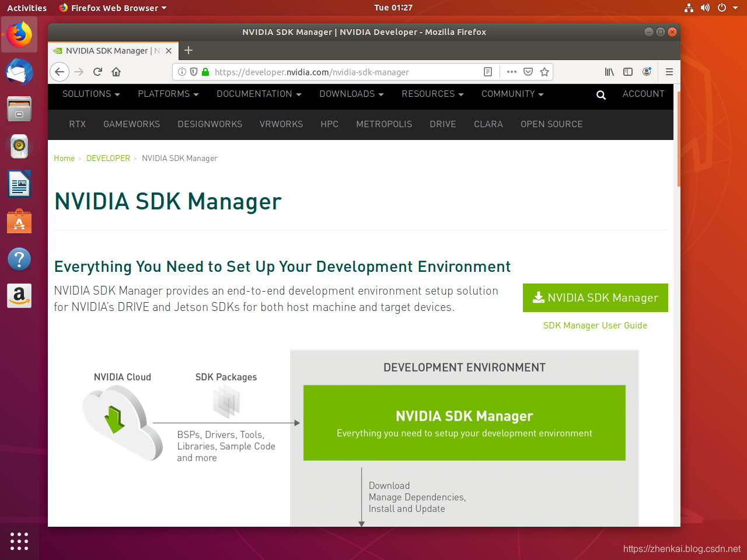This screenshot has height=560, width=747.
Task: Expand the COMMUNITY dropdown menu
Action: click(512, 94)
